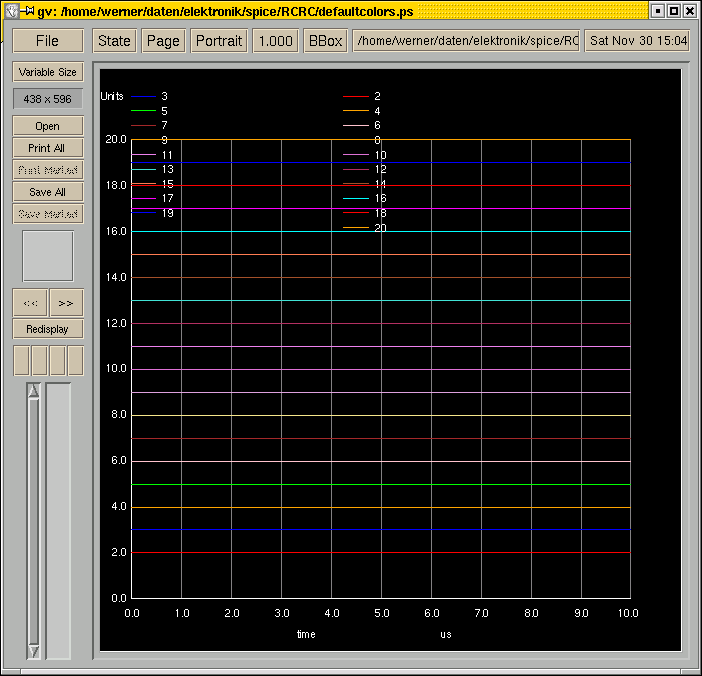Viewport: 702px width, 676px height.
Task: Open the BBox page media dropdown
Action: 325,41
